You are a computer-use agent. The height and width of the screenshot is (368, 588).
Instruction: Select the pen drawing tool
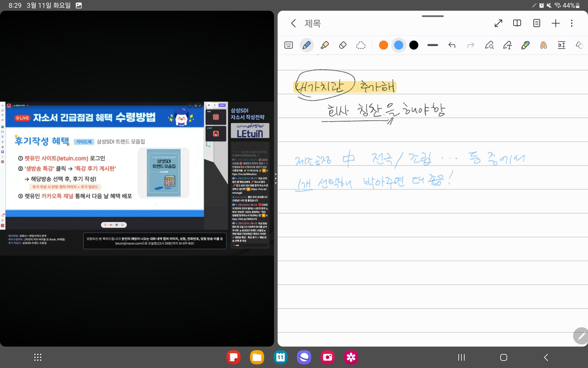[307, 45]
